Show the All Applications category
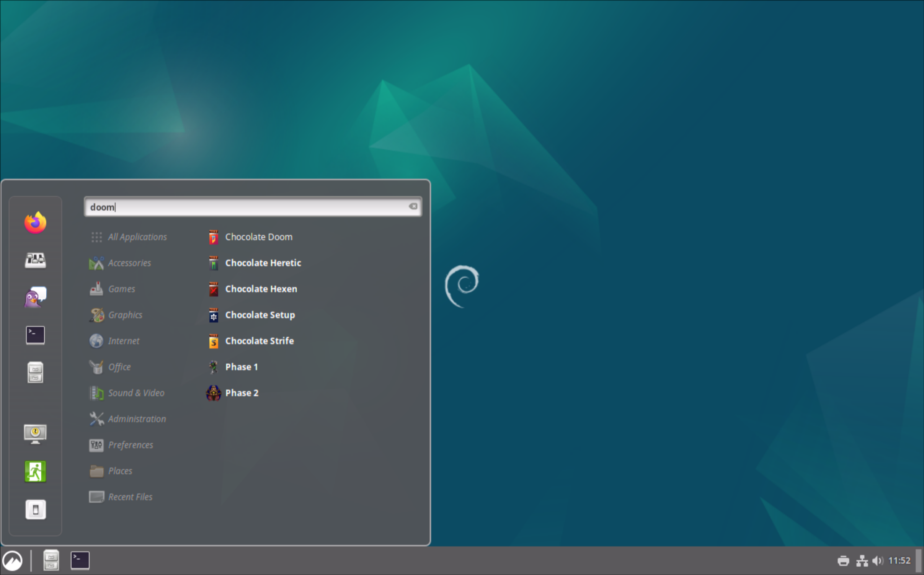This screenshot has height=575, width=924. pos(137,237)
